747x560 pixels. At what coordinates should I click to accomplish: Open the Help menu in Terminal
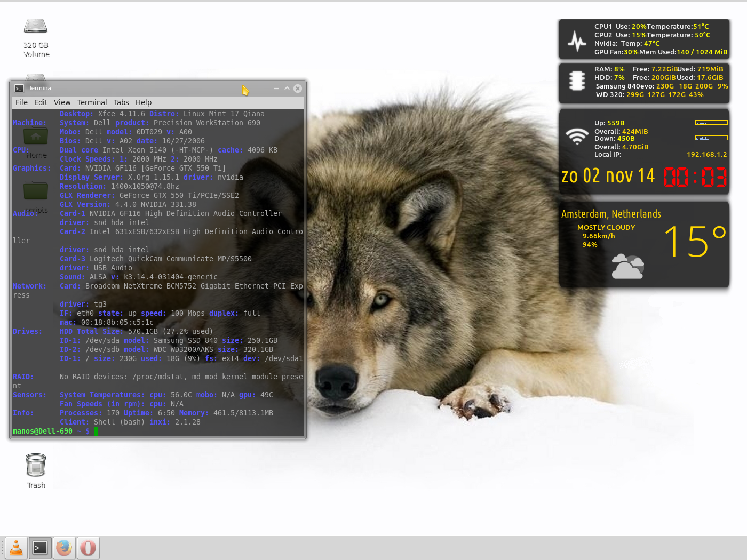(144, 102)
